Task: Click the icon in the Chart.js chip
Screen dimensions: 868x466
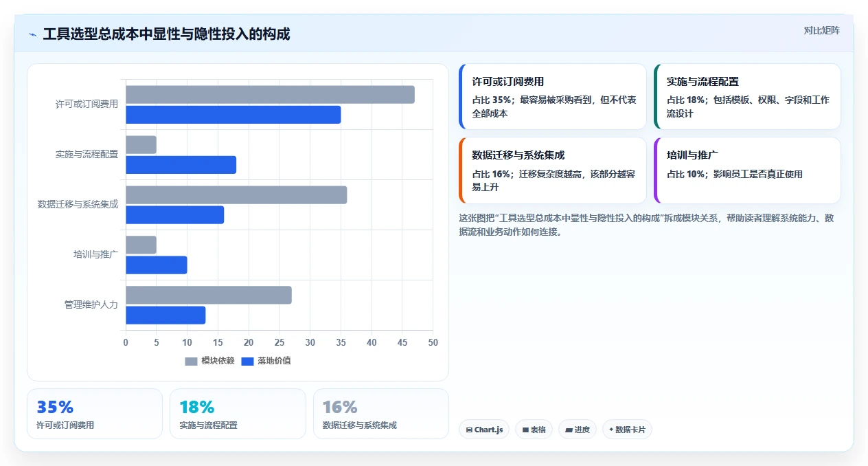Action: (469, 430)
